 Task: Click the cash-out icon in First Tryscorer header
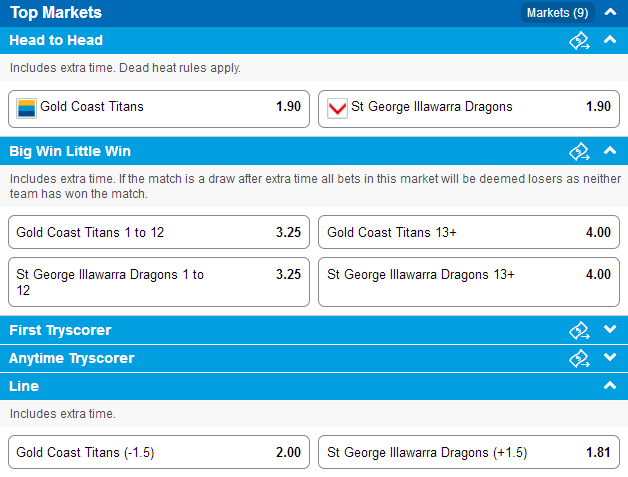pyautogui.click(x=579, y=330)
